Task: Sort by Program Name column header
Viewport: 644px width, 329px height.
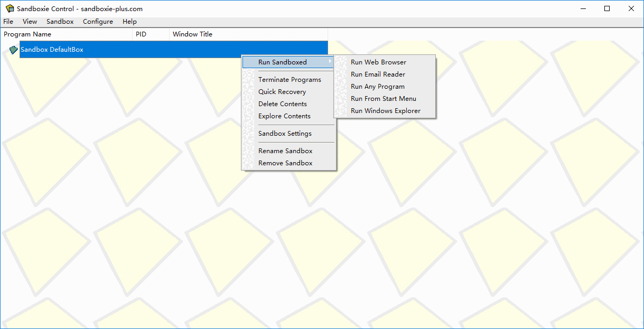Action: tap(66, 34)
